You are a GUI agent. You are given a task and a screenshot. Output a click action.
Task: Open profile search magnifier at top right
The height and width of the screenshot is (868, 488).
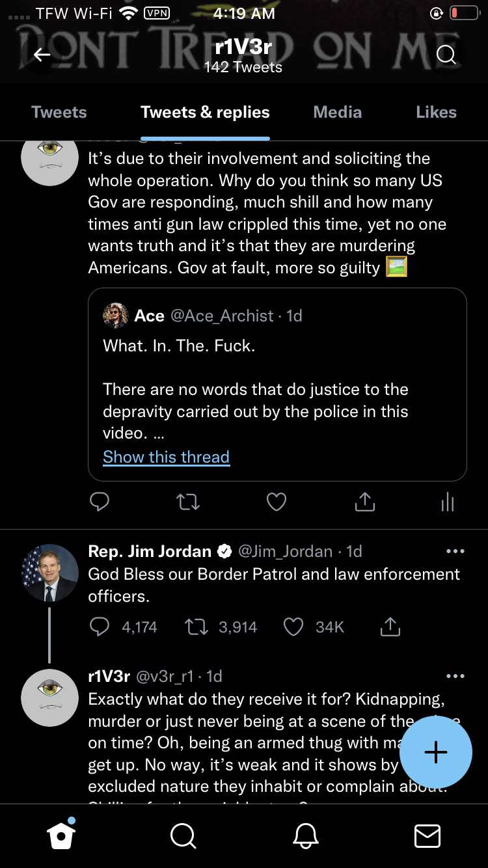446,55
